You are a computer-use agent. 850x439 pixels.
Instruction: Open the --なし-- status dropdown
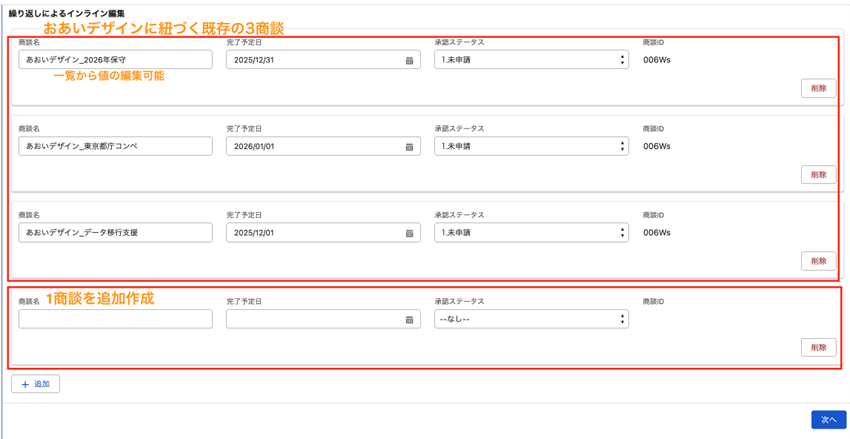pos(531,320)
